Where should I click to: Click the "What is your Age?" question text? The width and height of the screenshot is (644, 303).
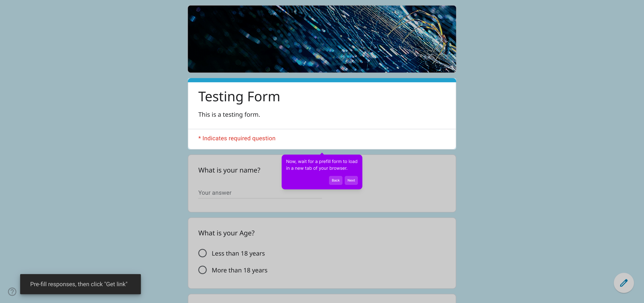[x=226, y=233]
